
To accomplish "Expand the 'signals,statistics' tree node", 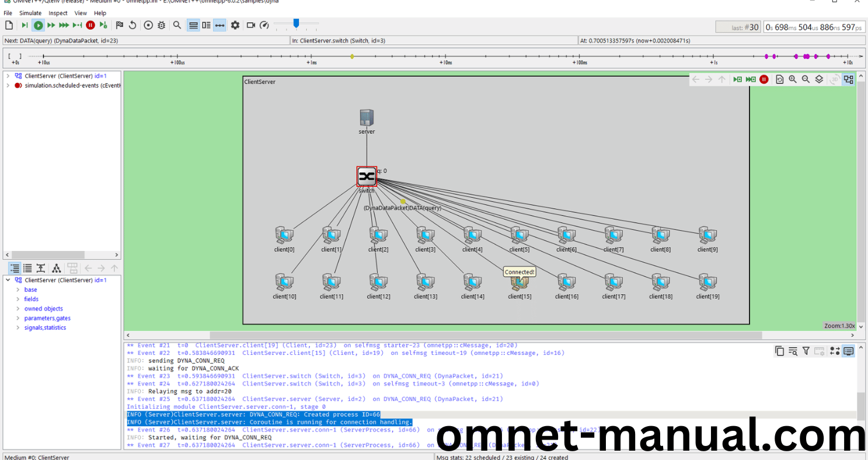I will tap(18, 327).
